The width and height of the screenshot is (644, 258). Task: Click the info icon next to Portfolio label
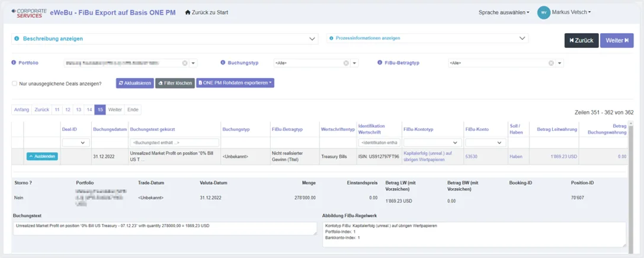14,63
